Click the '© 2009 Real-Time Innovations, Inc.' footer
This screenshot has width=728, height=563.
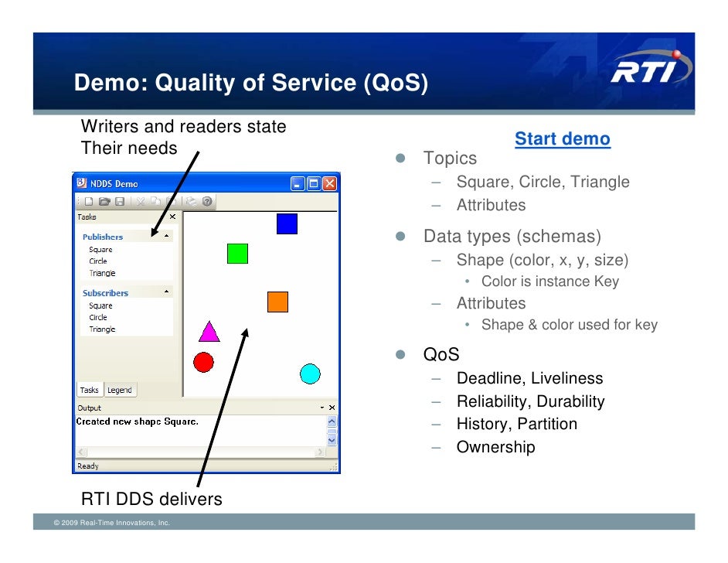pyautogui.click(x=111, y=523)
